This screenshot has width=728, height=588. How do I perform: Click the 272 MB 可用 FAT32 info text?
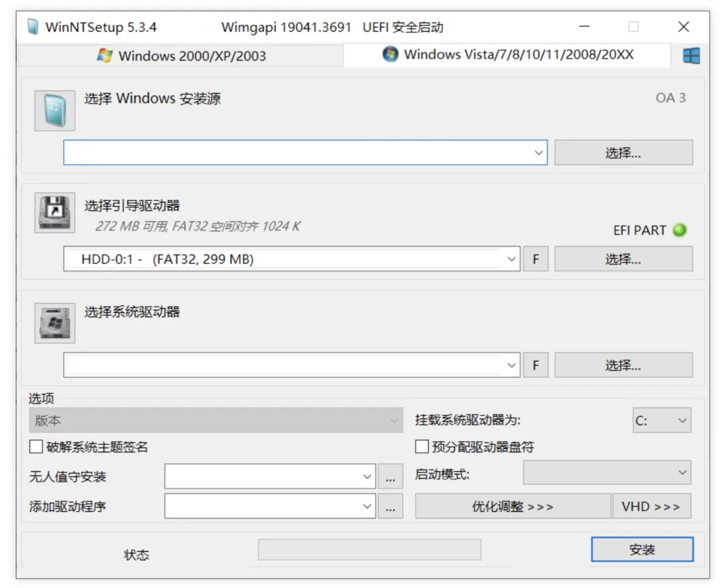[198, 226]
